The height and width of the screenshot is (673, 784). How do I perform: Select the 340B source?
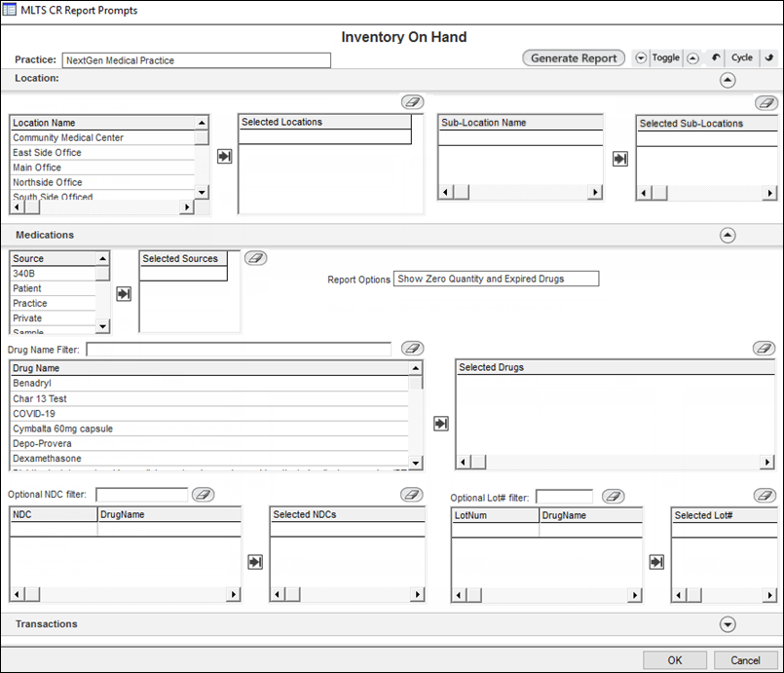53,274
